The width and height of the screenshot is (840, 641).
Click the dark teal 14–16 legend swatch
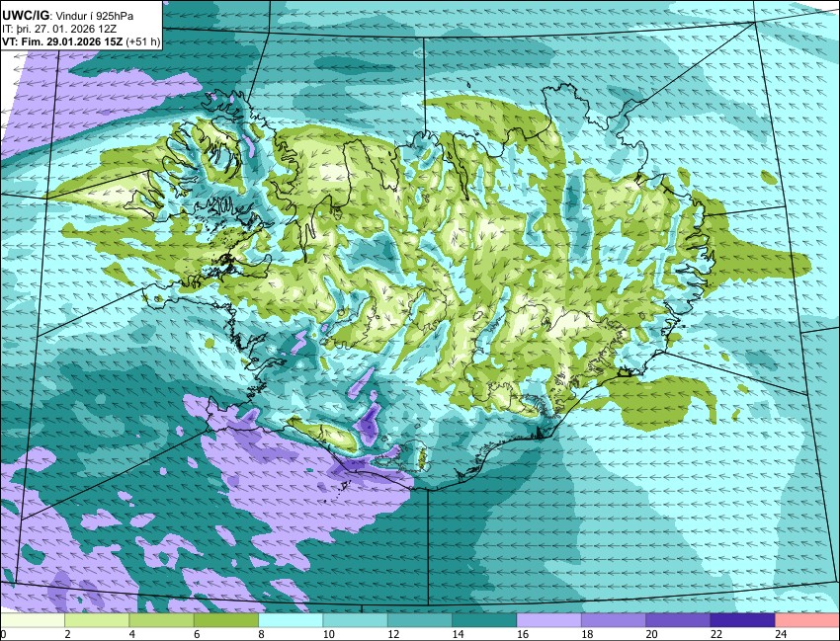(x=484, y=620)
